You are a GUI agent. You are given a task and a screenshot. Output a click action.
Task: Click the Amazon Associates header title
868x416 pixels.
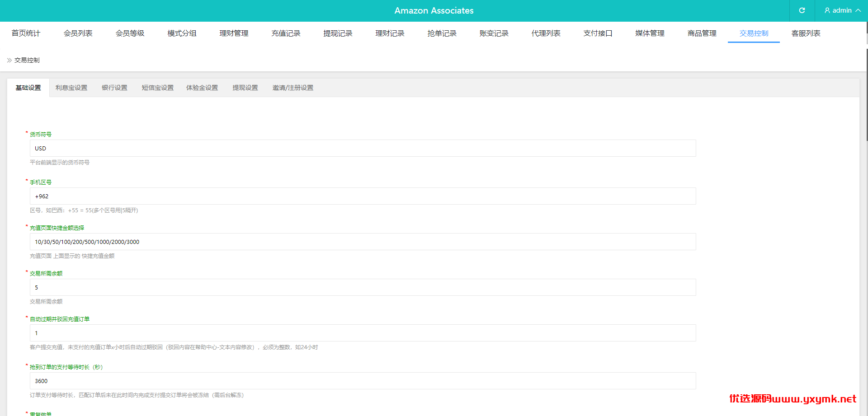434,10
